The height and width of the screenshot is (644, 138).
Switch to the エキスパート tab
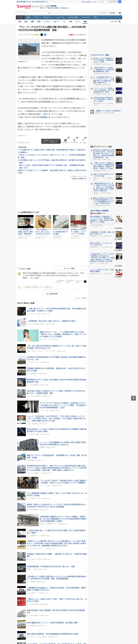point(48,17)
